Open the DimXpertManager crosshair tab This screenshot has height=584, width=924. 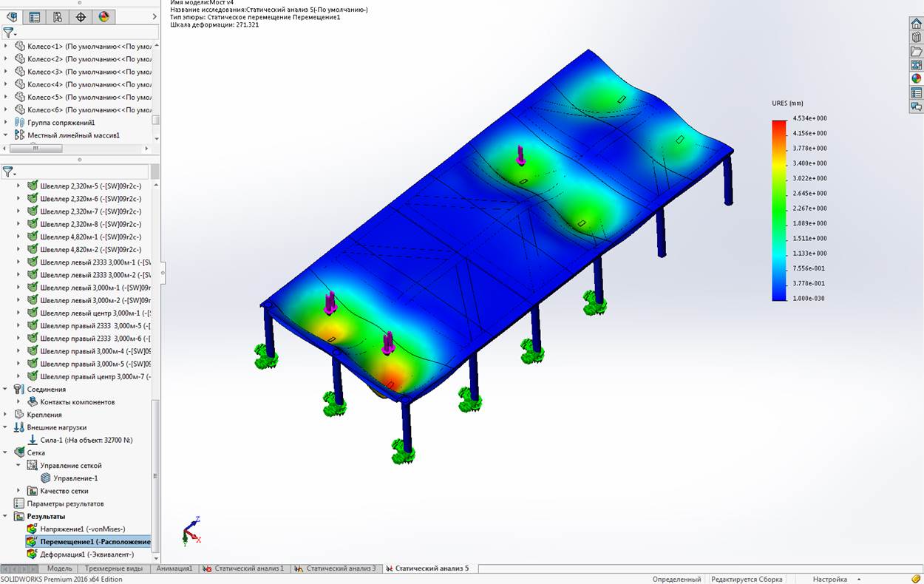(81, 16)
